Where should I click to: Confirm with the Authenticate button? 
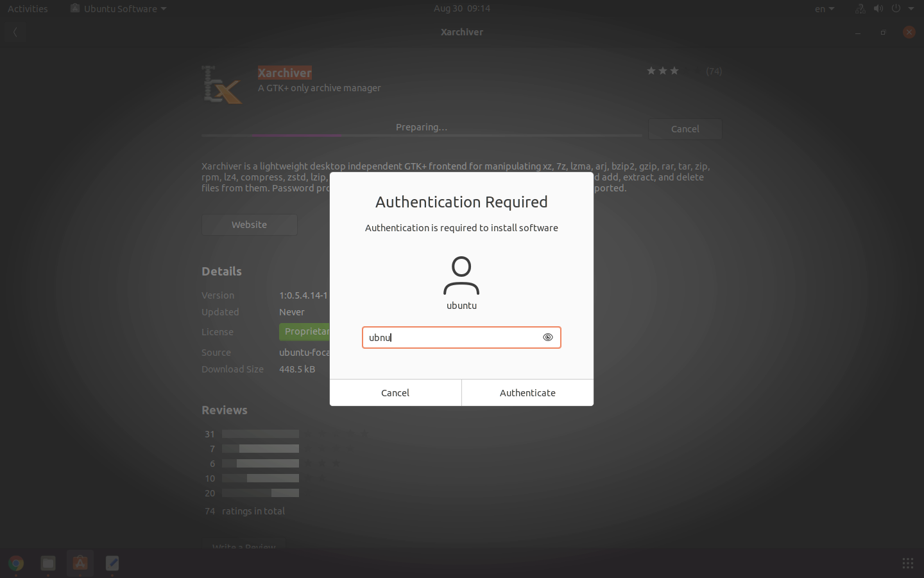click(527, 392)
